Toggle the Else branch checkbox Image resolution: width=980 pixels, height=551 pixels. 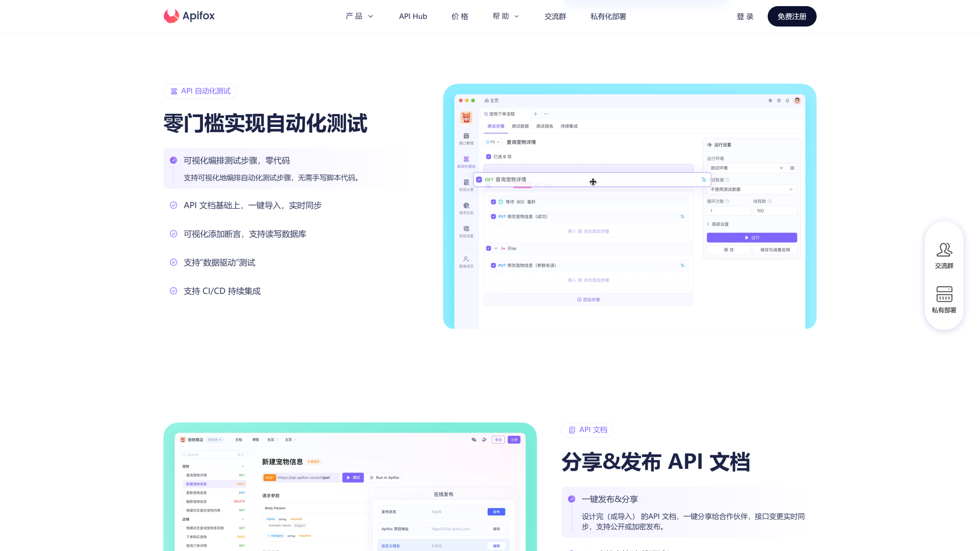[488, 248]
